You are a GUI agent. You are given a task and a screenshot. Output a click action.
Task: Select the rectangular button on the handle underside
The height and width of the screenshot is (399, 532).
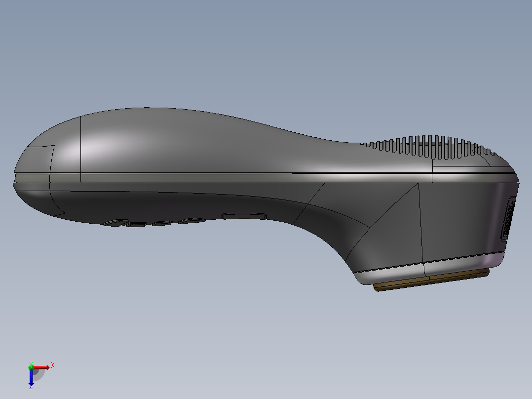coord(244,216)
